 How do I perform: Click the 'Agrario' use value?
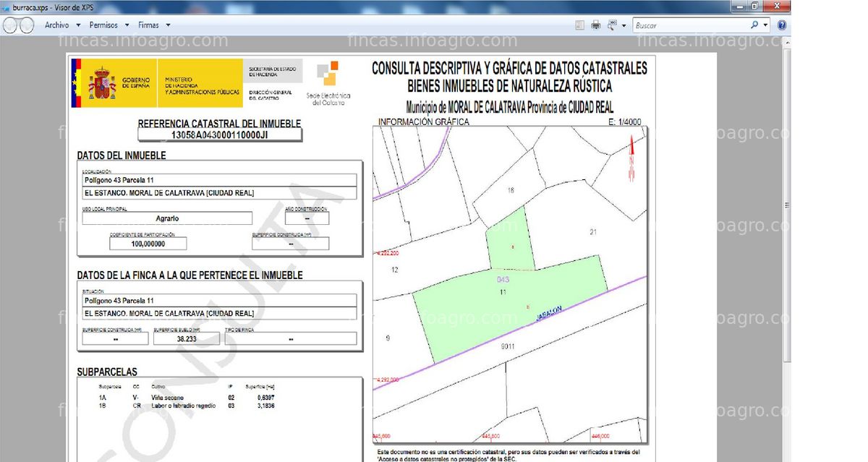(x=167, y=218)
